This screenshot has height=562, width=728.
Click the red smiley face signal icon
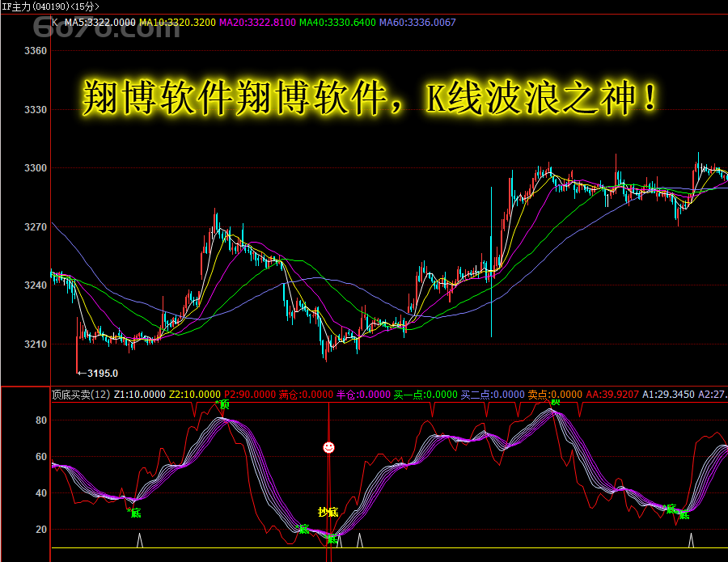coord(328,447)
